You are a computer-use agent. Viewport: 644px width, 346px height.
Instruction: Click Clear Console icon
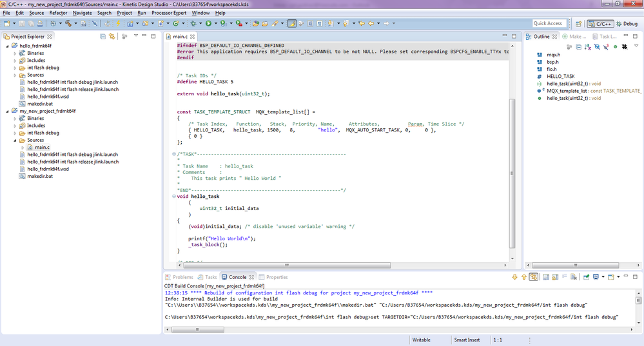coord(574,277)
